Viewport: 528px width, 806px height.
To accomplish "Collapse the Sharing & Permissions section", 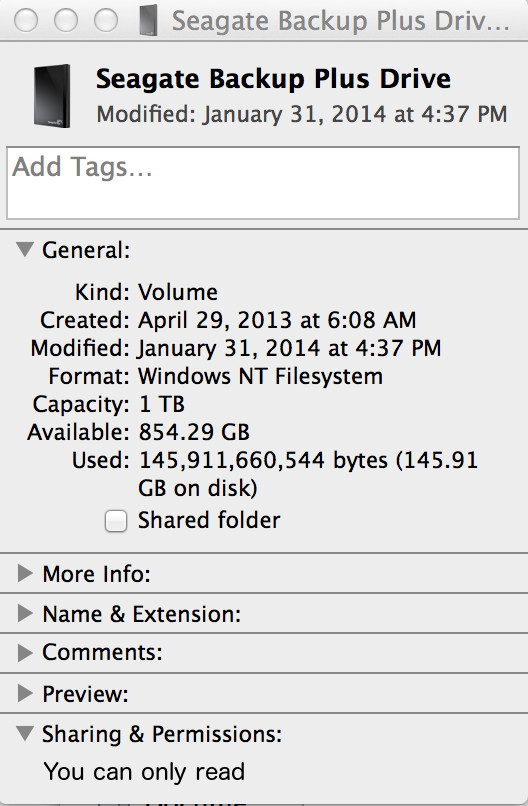I will pyautogui.click(x=24, y=733).
